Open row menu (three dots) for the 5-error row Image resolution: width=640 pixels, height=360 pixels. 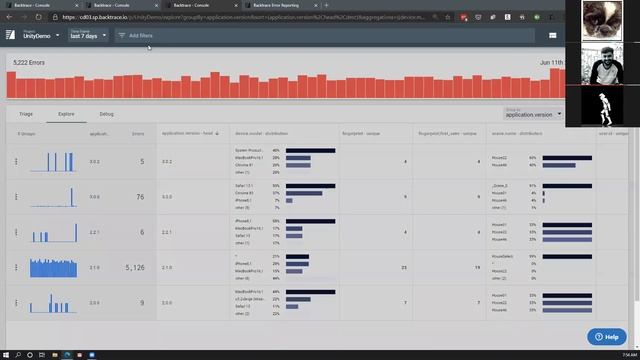pyautogui.click(x=16, y=162)
